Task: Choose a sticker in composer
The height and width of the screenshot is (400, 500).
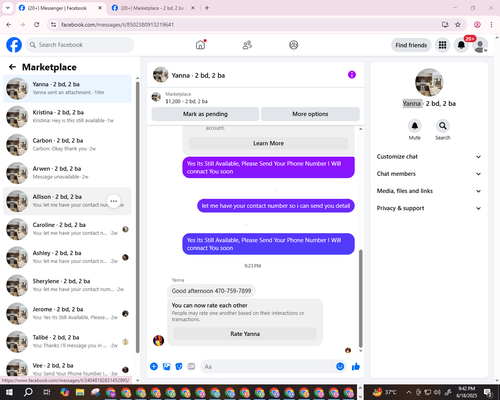Action: tap(179, 366)
